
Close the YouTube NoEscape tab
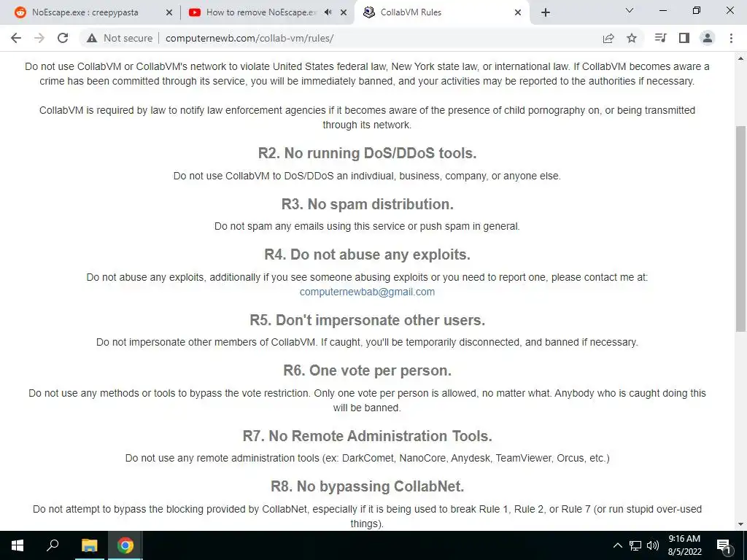[x=344, y=12]
